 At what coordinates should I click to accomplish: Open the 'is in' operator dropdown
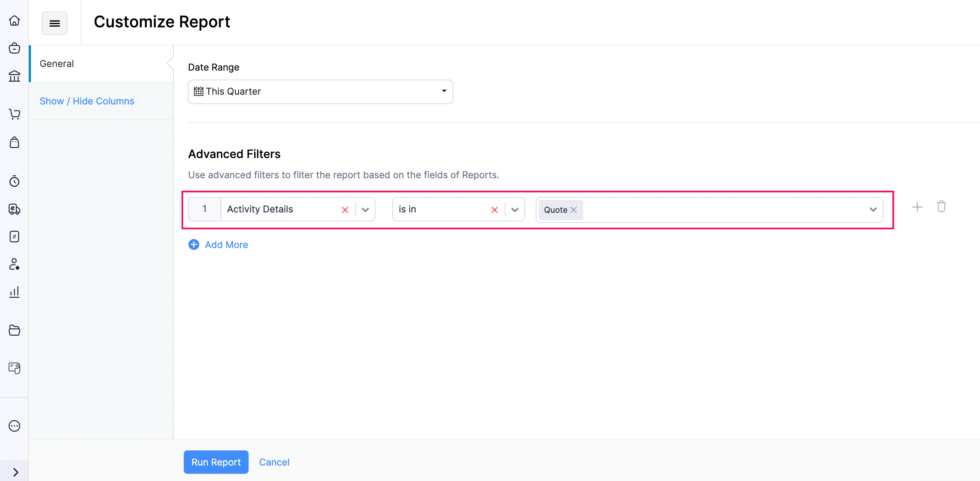[515, 210]
